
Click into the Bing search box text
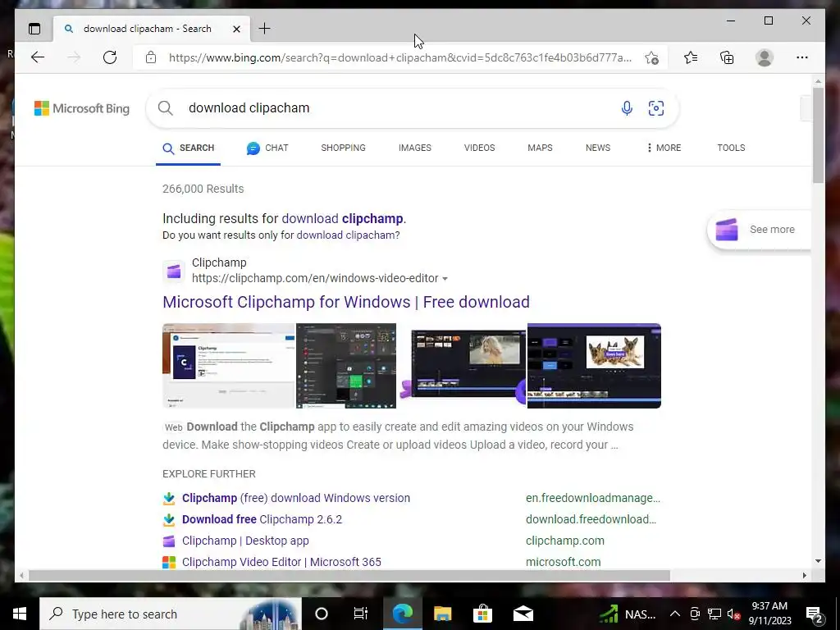[x=249, y=108]
